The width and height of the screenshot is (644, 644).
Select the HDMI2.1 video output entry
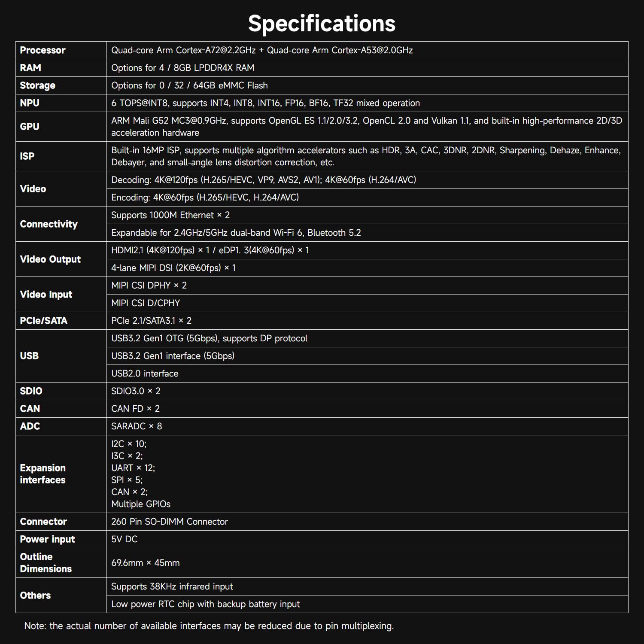pyautogui.click(x=210, y=250)
